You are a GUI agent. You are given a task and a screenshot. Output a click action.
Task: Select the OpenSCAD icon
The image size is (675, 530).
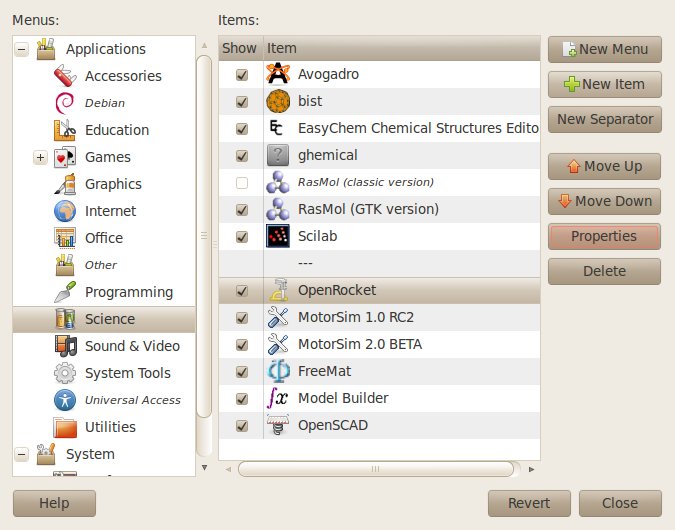tap(278, 425)
